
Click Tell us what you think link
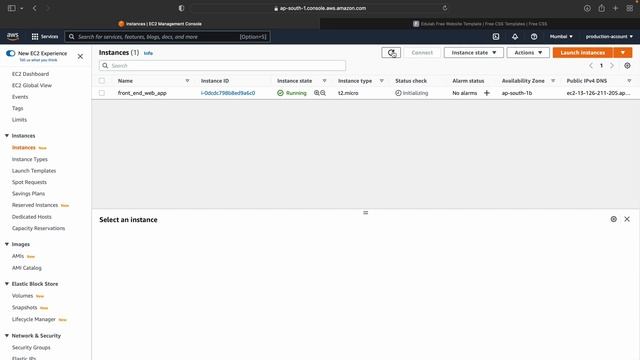pos(38,60)
